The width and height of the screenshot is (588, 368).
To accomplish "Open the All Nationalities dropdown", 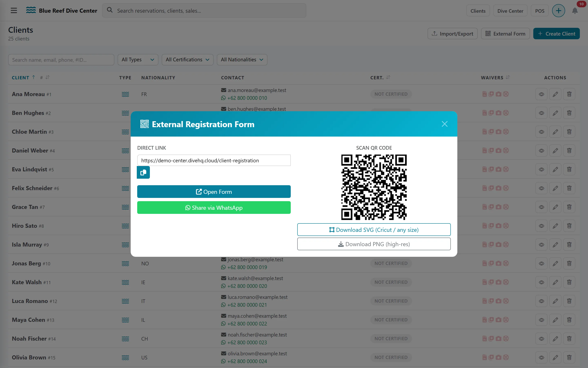I will point(242,60).
